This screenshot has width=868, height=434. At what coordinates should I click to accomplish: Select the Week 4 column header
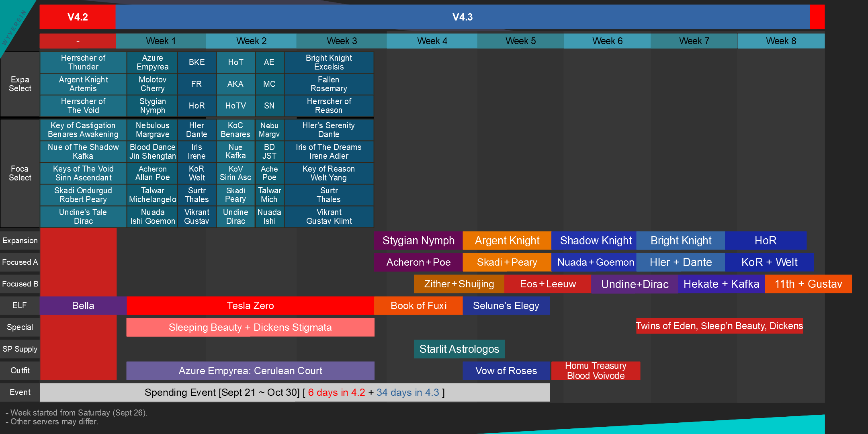432,41
